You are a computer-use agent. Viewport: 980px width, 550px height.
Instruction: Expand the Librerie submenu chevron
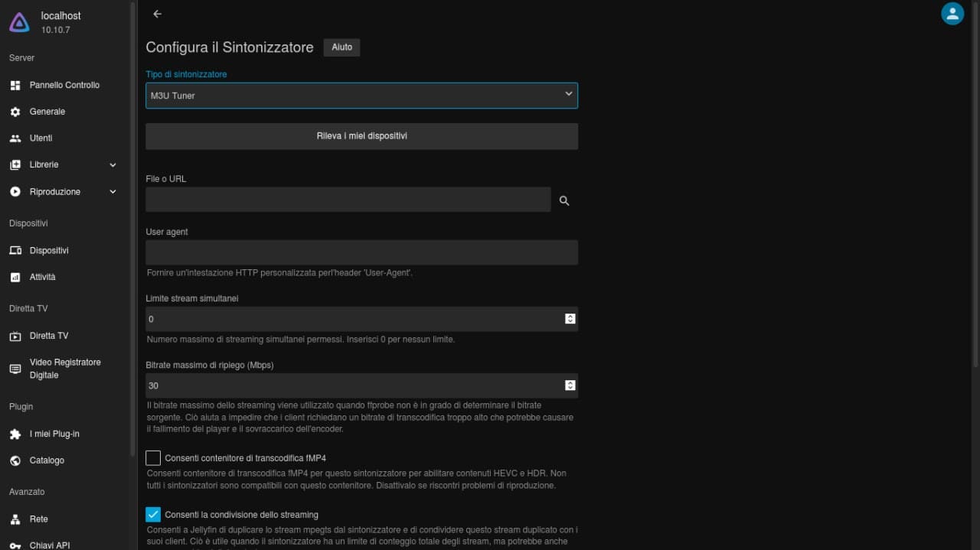[x=113, y=165]
